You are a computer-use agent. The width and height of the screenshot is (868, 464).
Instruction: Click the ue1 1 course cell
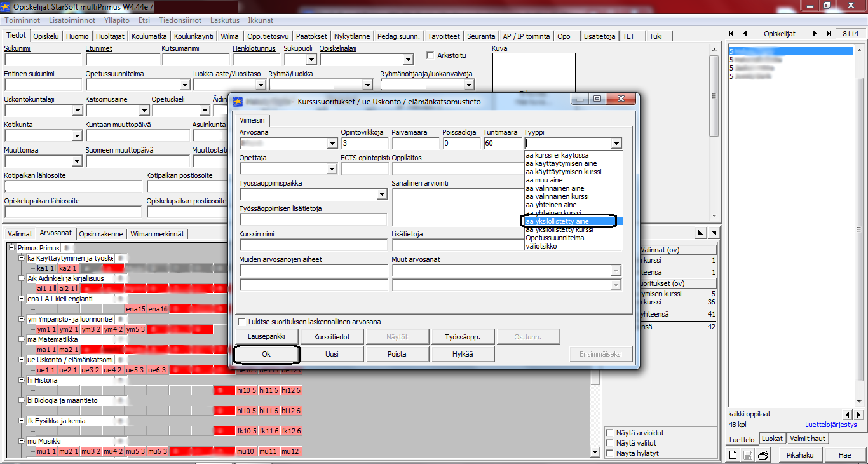[x=46, y=370]
